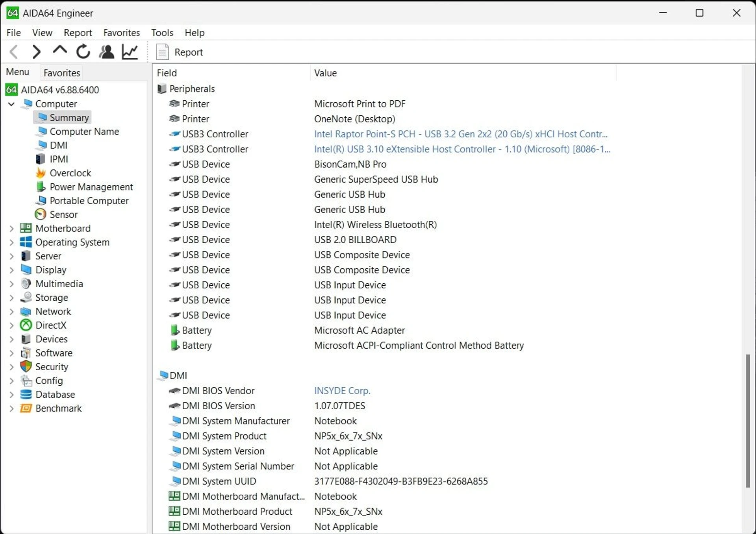Click the Security shield icon
The width and height of the screenshot is (756, 534).
point(26,367)
